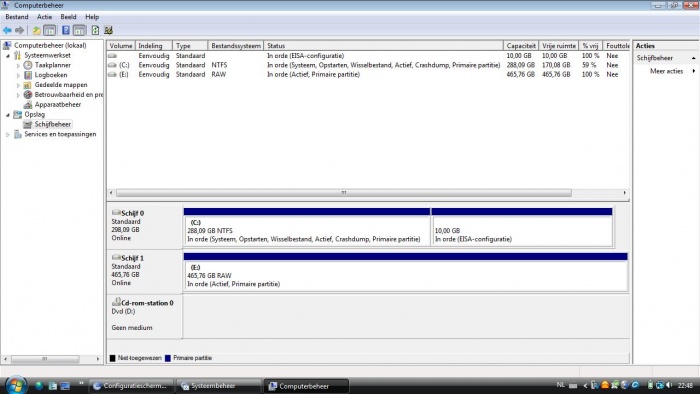Open the Bestand menu
This screenshot has width=700, height=394.
click(17, 17)
